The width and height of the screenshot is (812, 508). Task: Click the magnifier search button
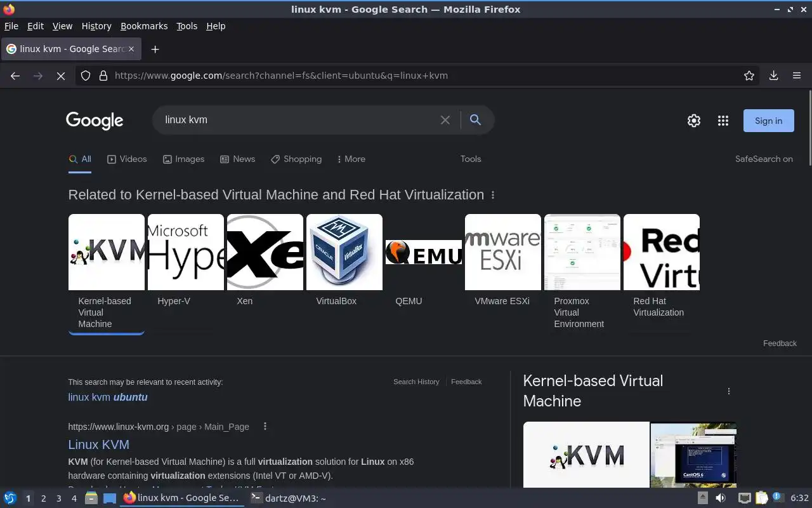(475, 120)
